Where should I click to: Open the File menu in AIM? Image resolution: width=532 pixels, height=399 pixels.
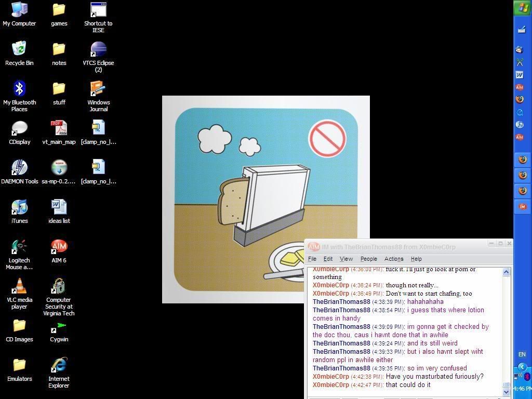pyautogui.click(x=312, y=259)
